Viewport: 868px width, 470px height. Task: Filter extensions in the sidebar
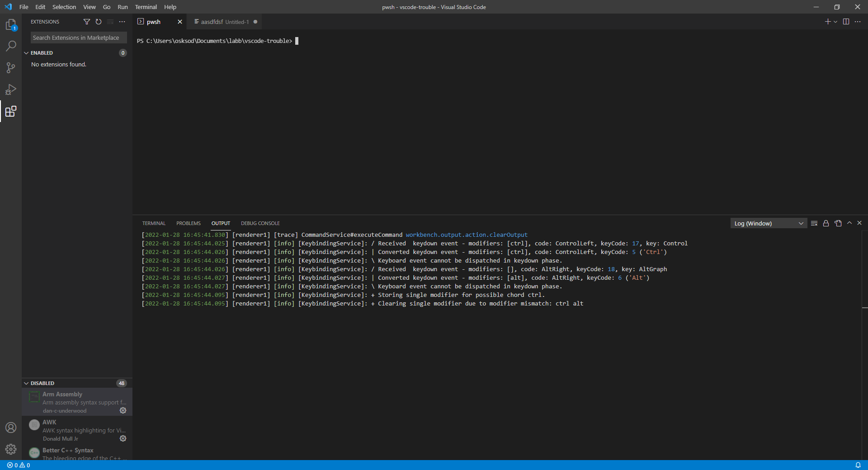(86, 22)
